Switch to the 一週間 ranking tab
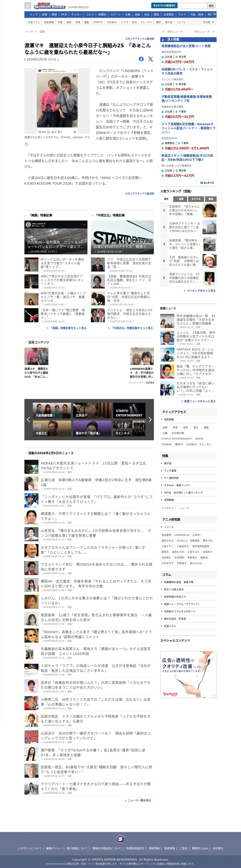The width and height of the screenshot is (241, 868). point(180,199)
